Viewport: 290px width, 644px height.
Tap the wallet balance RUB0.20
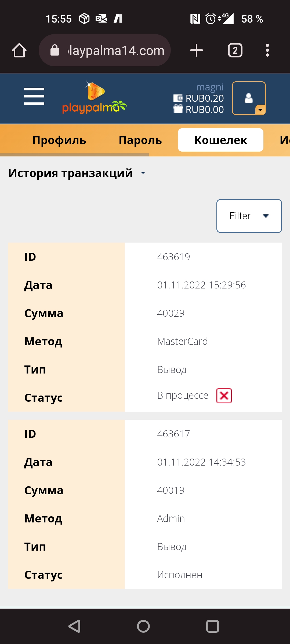pyautogui.click(x=199, y=98)
